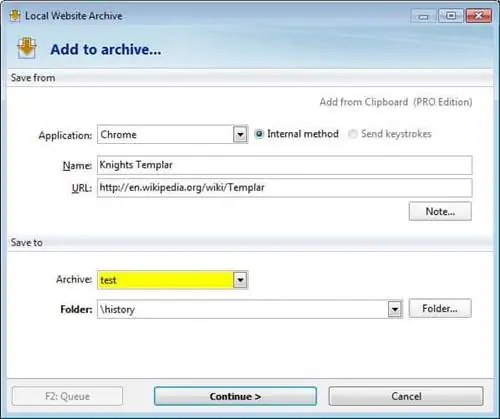
Task: Click the Add to archive download icon
Action: click(27, 48)
